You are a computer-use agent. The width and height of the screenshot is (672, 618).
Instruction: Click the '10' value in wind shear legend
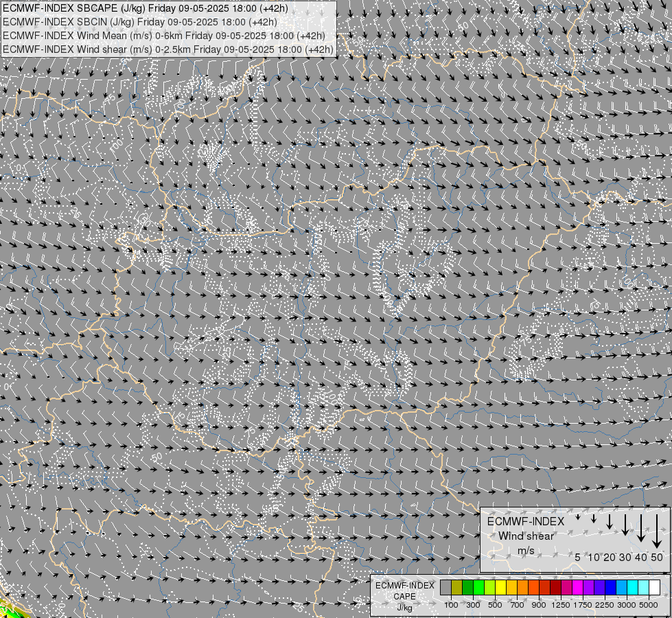[594, 557]
